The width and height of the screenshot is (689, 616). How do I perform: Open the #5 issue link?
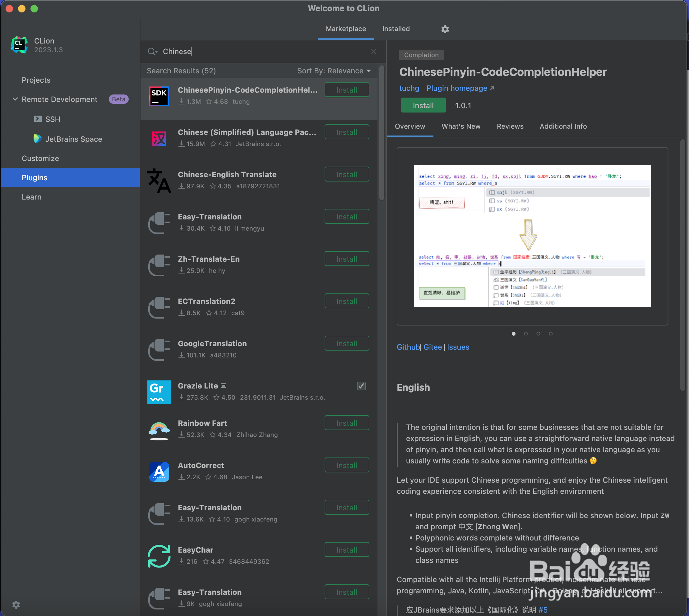pyautogui.click(x=543, y=610)
